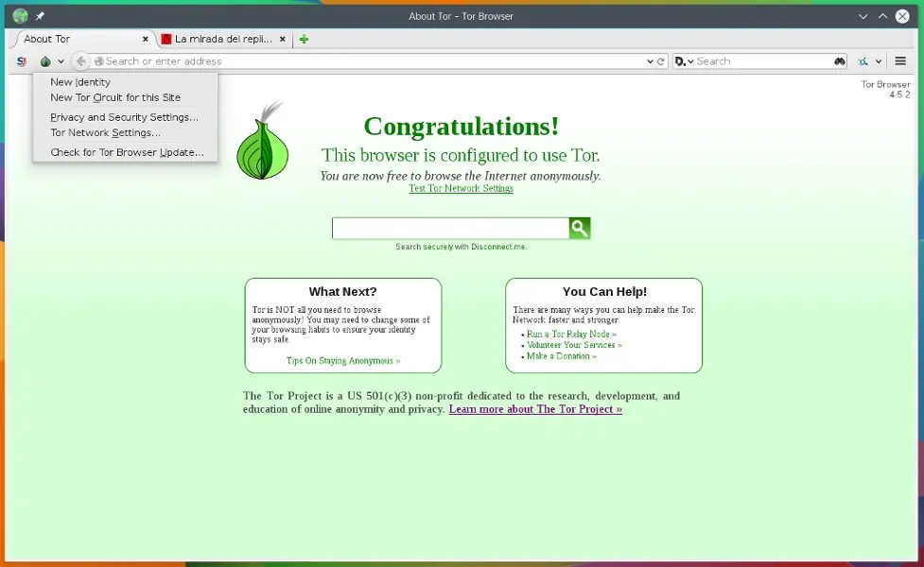Reload the current page
Viewport: 924px width, 567px height.
point(660,61)
